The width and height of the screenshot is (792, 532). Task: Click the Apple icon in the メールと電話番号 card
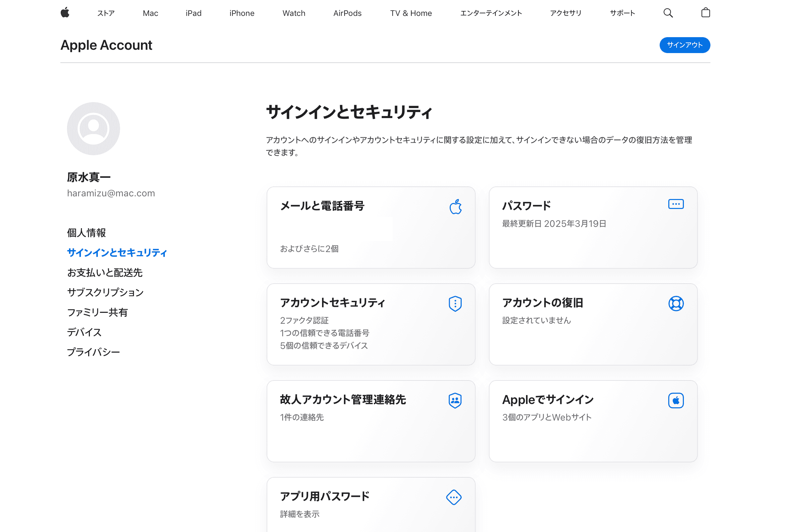[455, 207]
